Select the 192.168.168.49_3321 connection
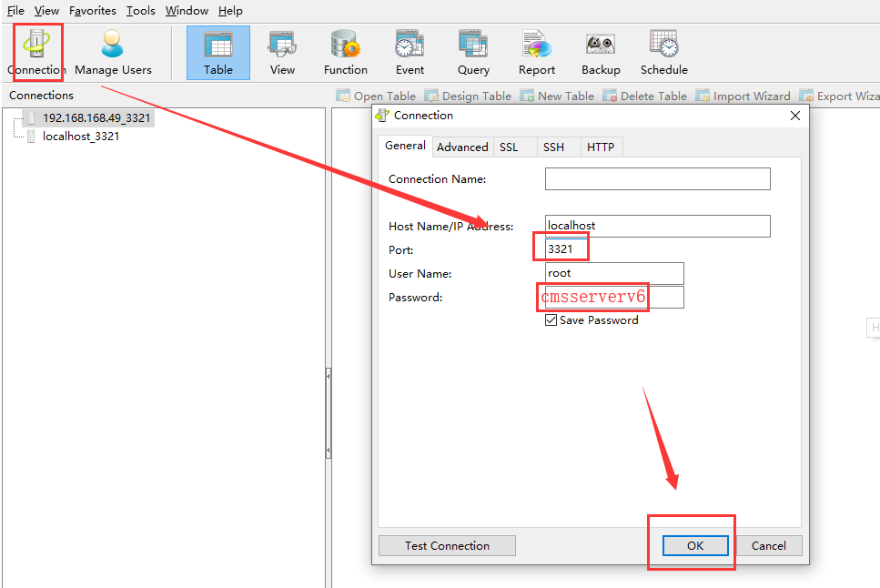The image size is (880, 588). click(96, 118)
